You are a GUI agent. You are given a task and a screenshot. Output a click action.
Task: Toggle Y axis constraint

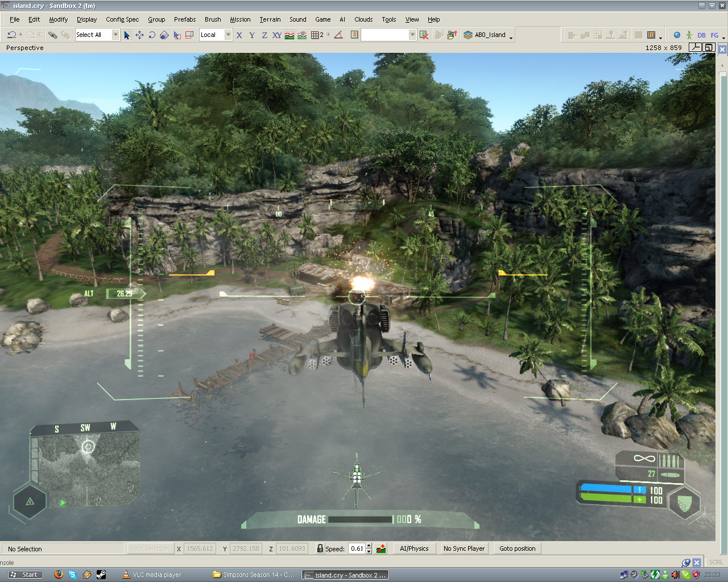pos(252,35)
